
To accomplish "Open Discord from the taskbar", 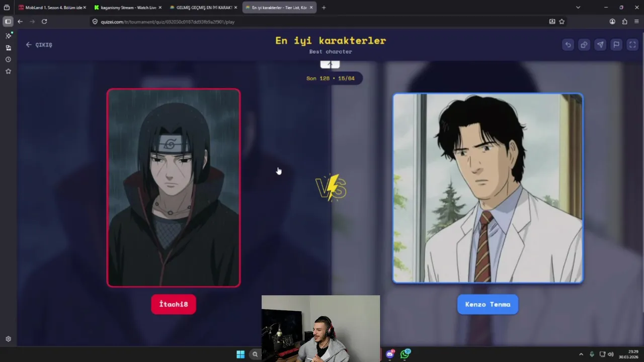I will point(390,354).
